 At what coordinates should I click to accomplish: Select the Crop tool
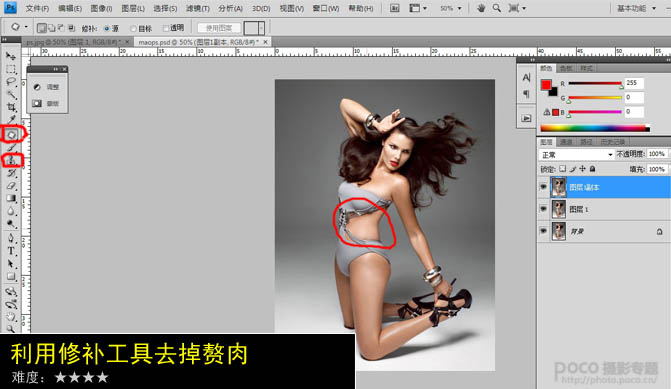pyautogui.click(x=12, y=107)
